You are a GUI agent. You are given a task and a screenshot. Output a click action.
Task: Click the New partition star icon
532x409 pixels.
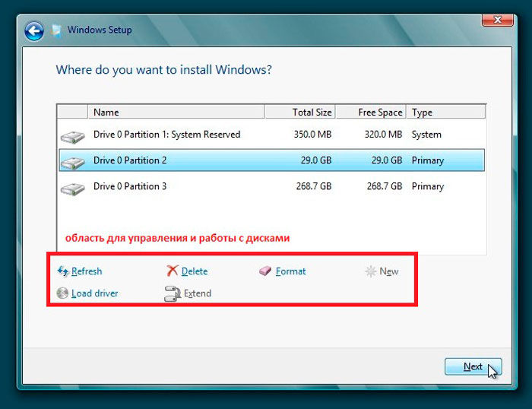point(371,271)
